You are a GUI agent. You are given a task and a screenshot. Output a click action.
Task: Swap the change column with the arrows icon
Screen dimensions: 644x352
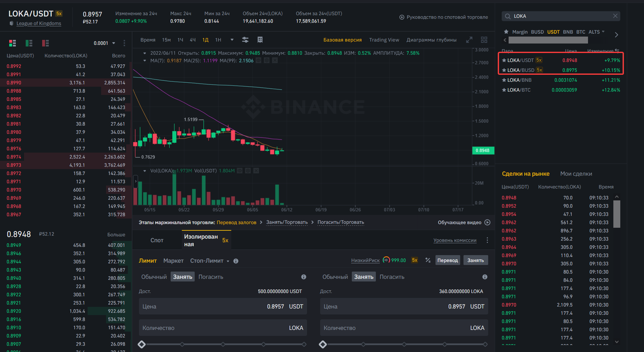click(x=617, y=50)
